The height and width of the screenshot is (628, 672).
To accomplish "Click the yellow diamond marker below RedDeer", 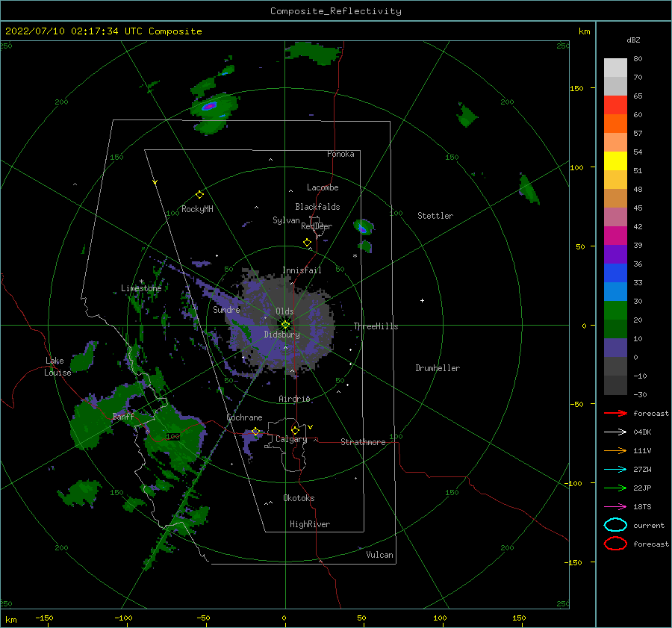I will (307, 243).
